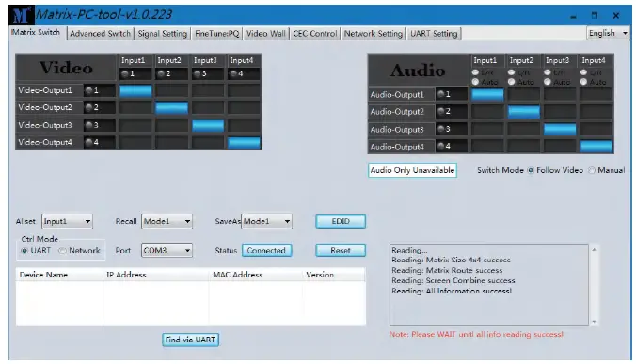Open the CEC Control tab

tap(315, 34)
